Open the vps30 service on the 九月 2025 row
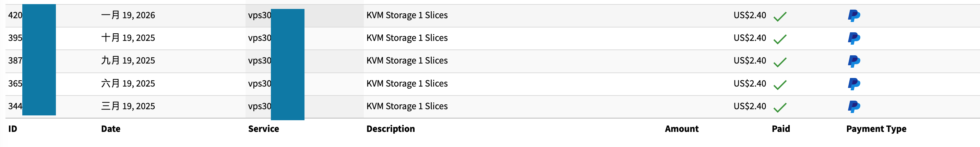Viewport: 980px width, 147px height. click(x=260, y=60)
